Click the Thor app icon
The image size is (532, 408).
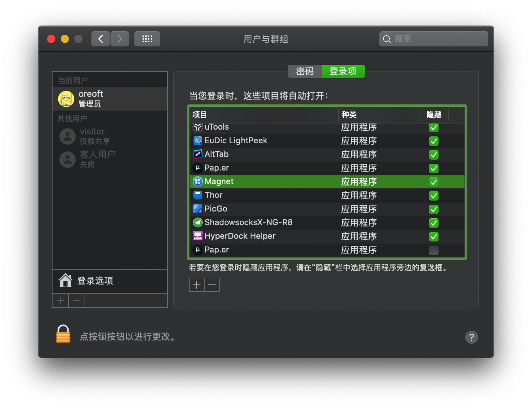(198, 195)
